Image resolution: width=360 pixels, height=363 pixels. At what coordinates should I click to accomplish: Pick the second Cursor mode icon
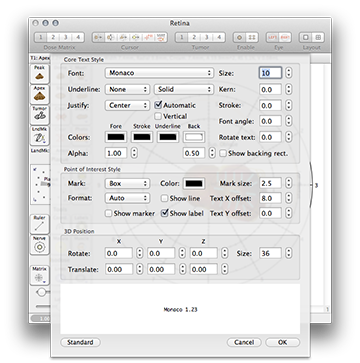(111, 37)
